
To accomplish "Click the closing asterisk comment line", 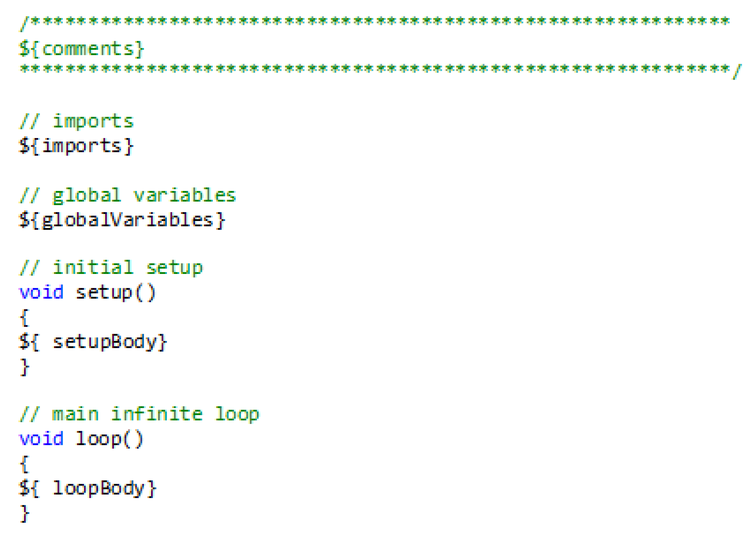I will tap(376, 69).
